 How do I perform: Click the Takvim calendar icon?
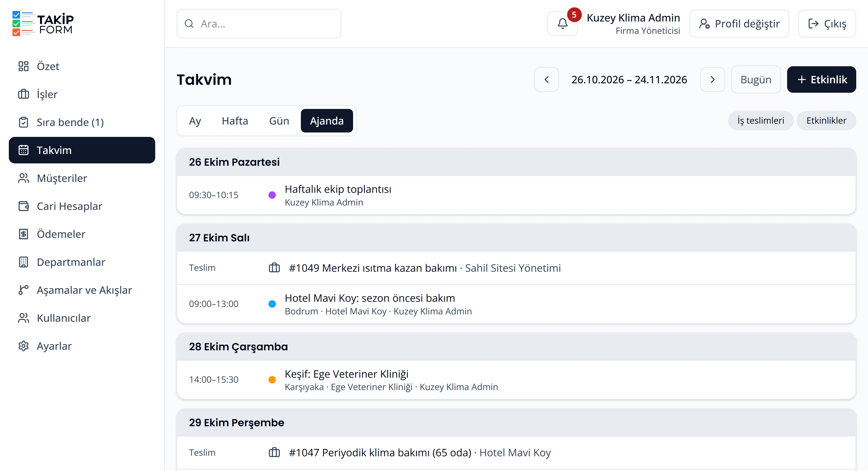(x=23, y=150)
